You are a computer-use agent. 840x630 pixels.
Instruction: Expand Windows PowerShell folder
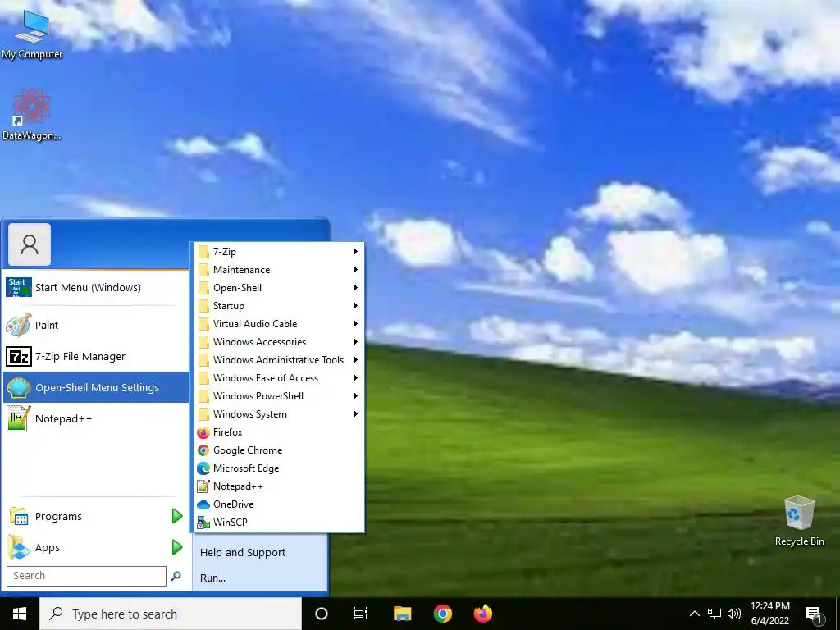click(278, 396)
